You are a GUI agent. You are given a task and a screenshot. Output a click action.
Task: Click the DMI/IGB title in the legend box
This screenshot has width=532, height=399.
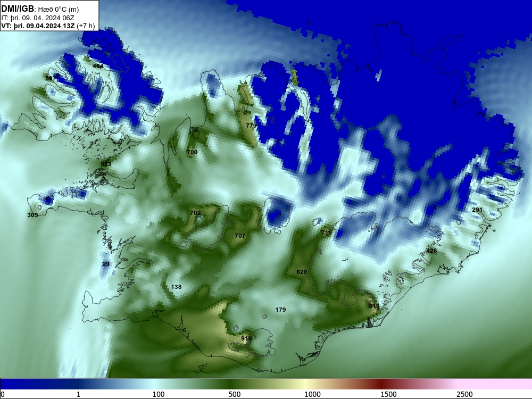coord(18,9)
